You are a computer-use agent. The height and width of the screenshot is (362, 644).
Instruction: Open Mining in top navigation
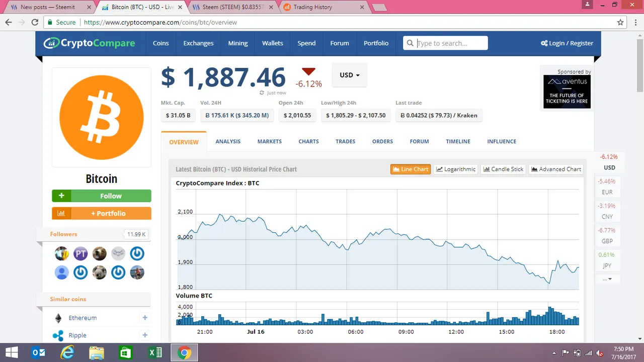tap(238, 43)
